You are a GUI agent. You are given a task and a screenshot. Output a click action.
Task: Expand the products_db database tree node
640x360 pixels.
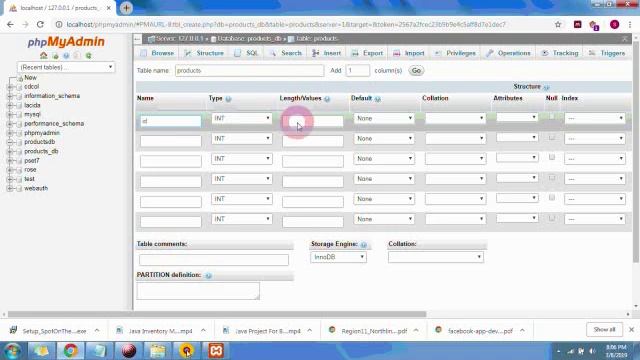click(x=11, y=151)
